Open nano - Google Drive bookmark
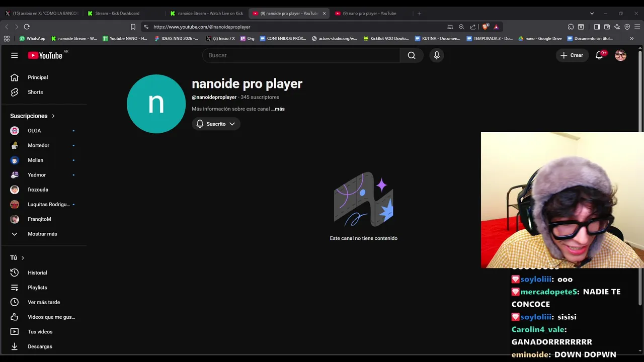The height and width of the screenshot is (362, 644). (x=540, y=38)
